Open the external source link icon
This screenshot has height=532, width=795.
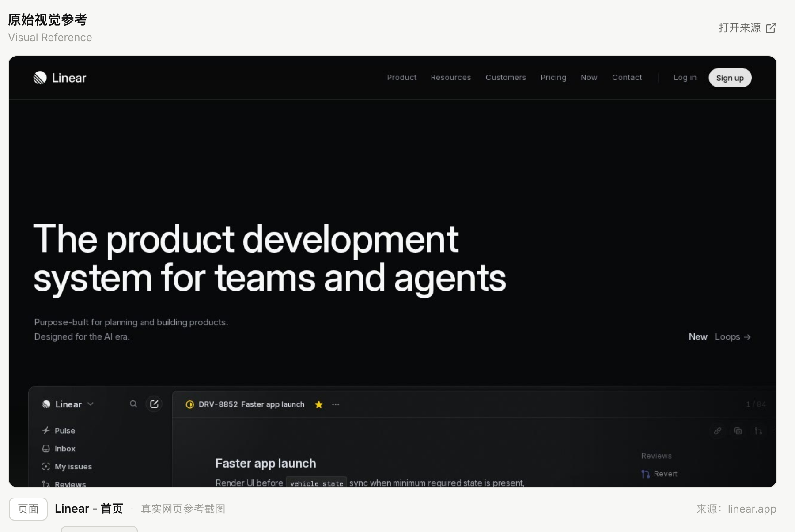[771, 28]
